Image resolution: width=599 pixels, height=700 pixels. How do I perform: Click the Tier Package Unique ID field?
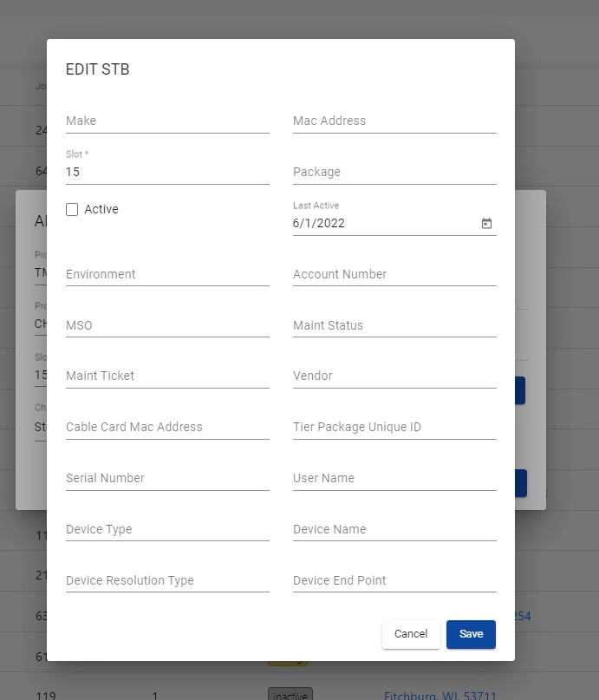click(x=394, y=428)
